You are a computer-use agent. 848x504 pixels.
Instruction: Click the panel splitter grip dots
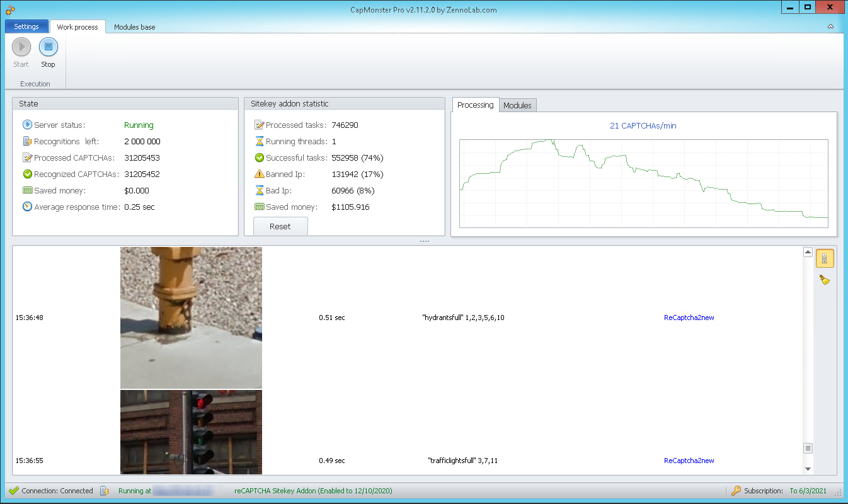(x=424, y=241)
